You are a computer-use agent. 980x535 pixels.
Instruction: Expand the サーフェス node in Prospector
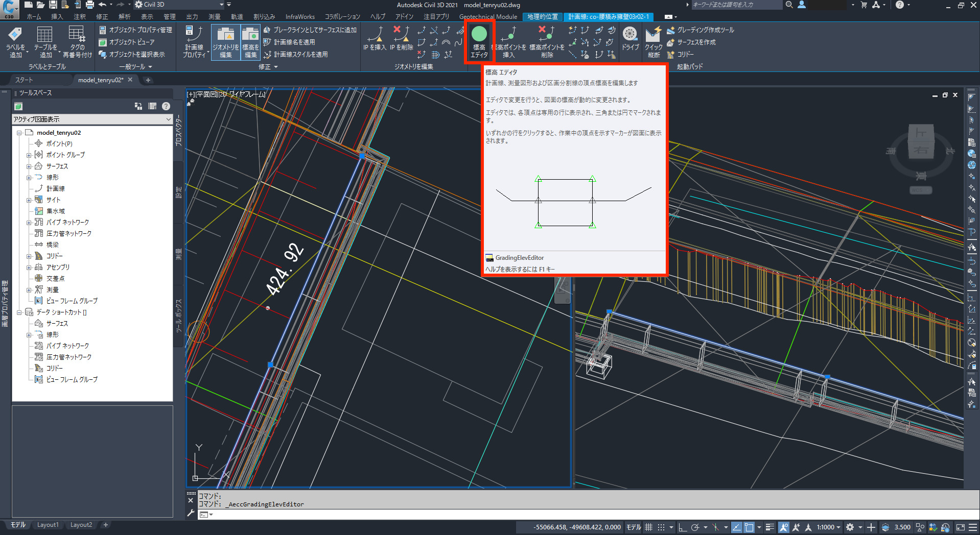(x=30, y=166)
